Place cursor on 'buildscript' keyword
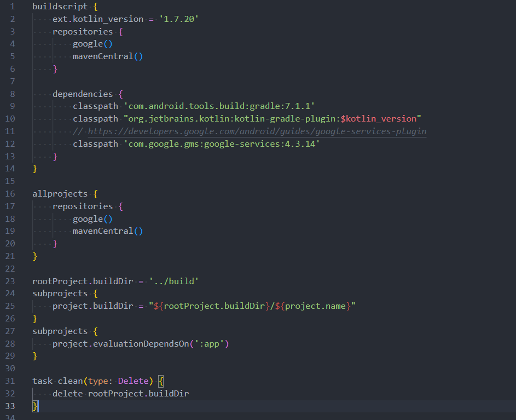Screen dimensions: 516x420 (60, 7)
